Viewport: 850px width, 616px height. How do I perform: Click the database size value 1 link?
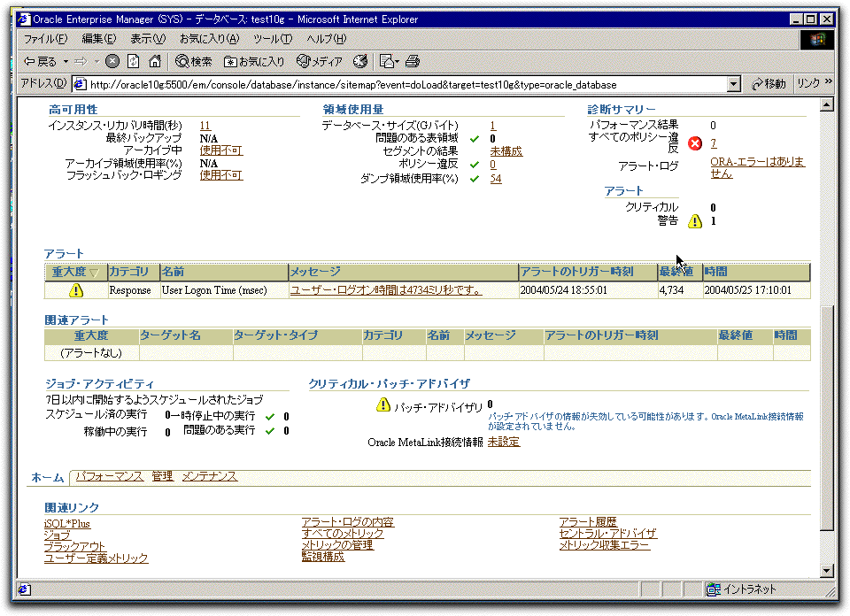[x=493, y=126]
